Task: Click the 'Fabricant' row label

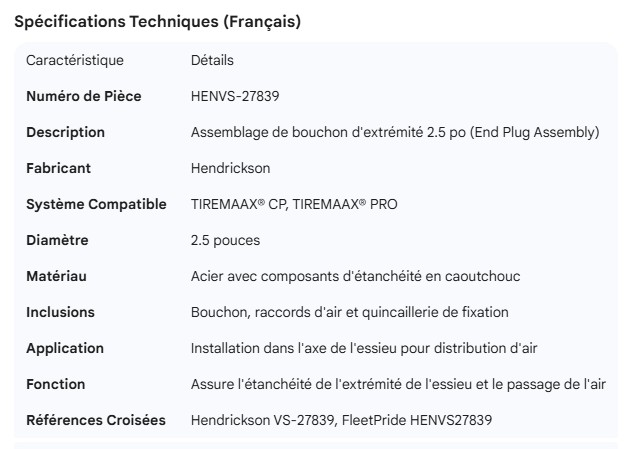Action: pos(58,168)
